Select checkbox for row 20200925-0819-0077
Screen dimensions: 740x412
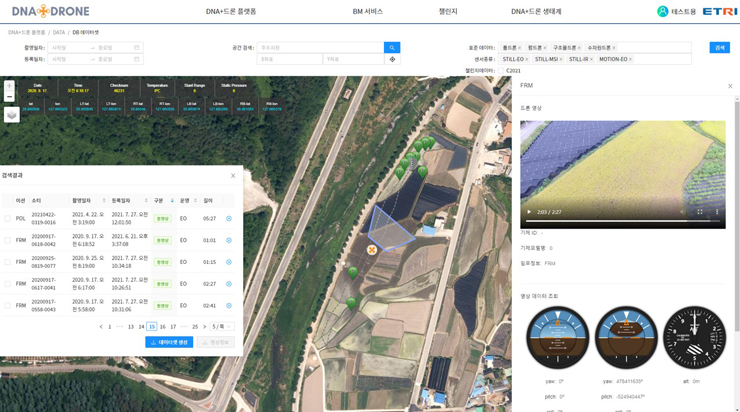click(7, 262)
